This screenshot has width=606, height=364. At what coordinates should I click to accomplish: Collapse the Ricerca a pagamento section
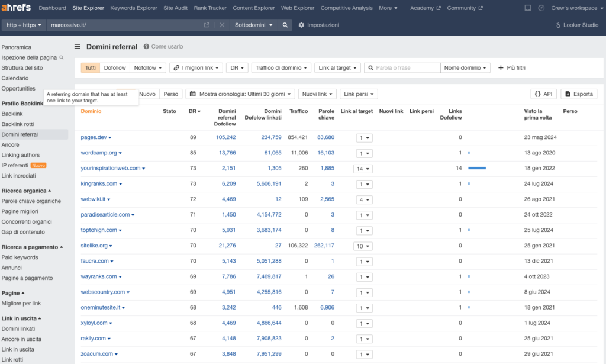coord(32,247)
